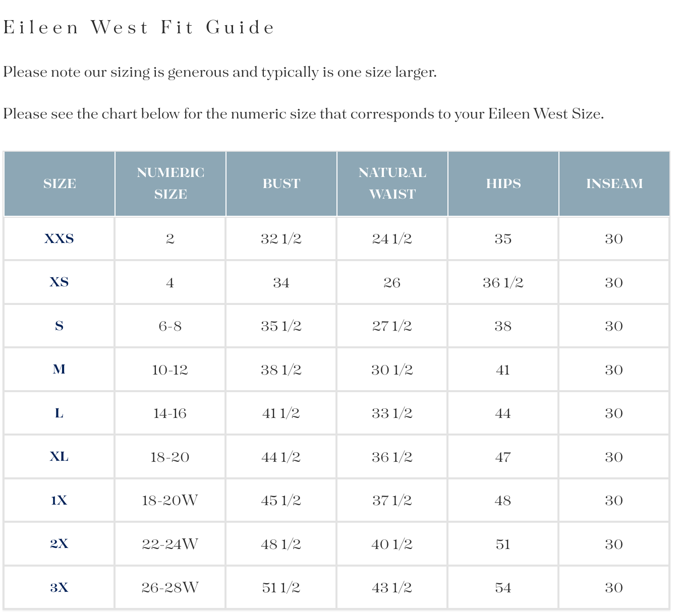679x616 pixels.
Task: Select the L size row label
Action: pos(59,413)
